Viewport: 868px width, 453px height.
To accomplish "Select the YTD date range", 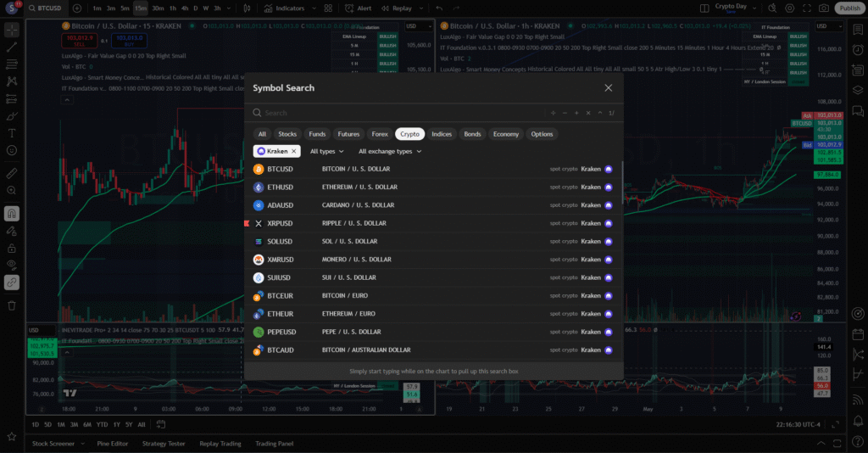I will [x=102, y=425].
